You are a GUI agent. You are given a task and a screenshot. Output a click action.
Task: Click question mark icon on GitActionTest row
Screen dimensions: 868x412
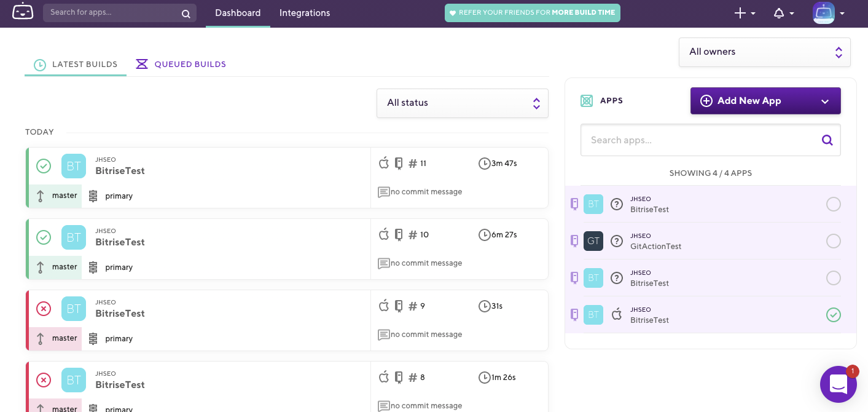pos(617,241)
